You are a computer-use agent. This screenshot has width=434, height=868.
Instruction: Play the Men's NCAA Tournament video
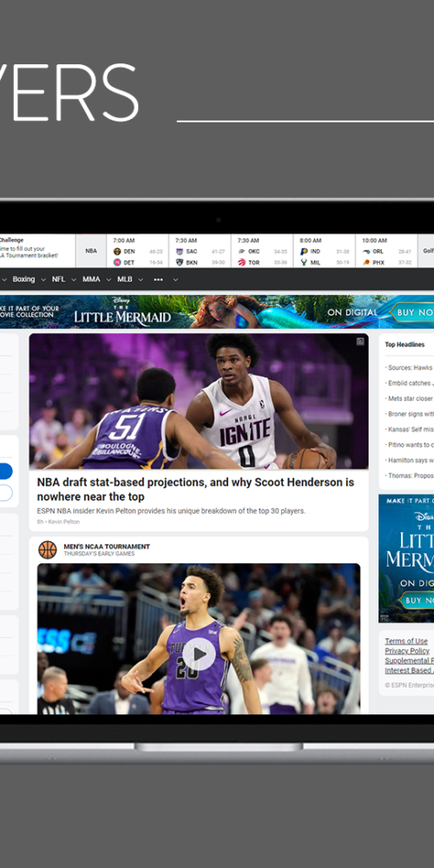[x=199, y=654]
